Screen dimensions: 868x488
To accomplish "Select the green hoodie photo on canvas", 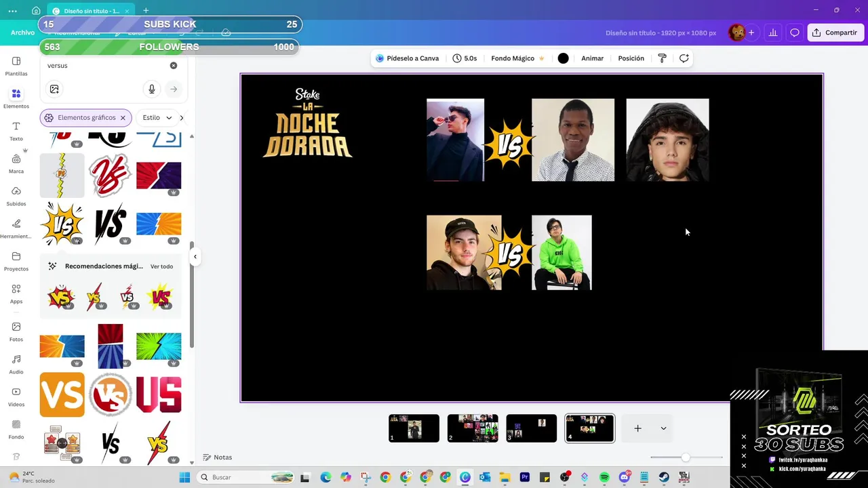I will coord(561,253).
